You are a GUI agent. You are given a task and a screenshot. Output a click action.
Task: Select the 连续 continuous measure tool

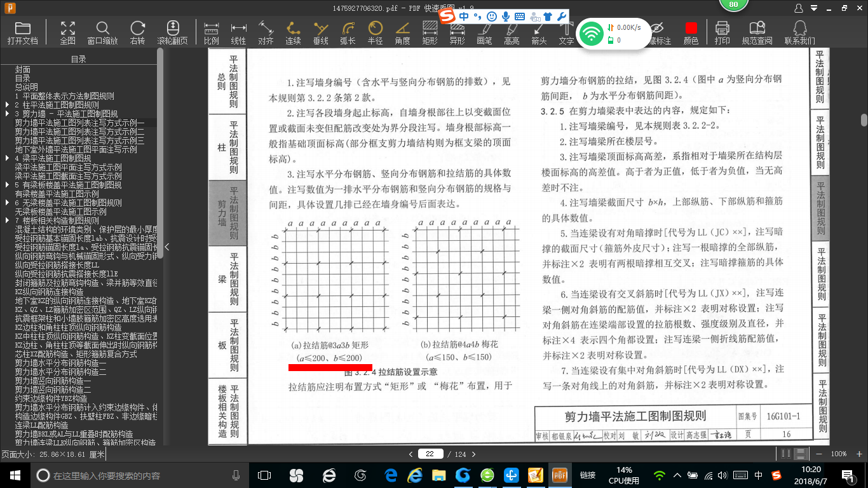(x=293, y=32)
